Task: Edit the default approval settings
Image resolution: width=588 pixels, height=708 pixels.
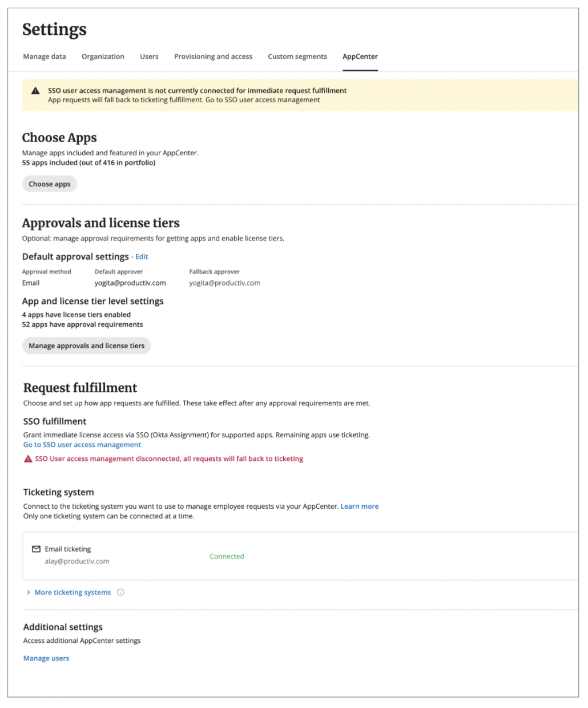Action: pyautogui.click(x=141, y=257)
